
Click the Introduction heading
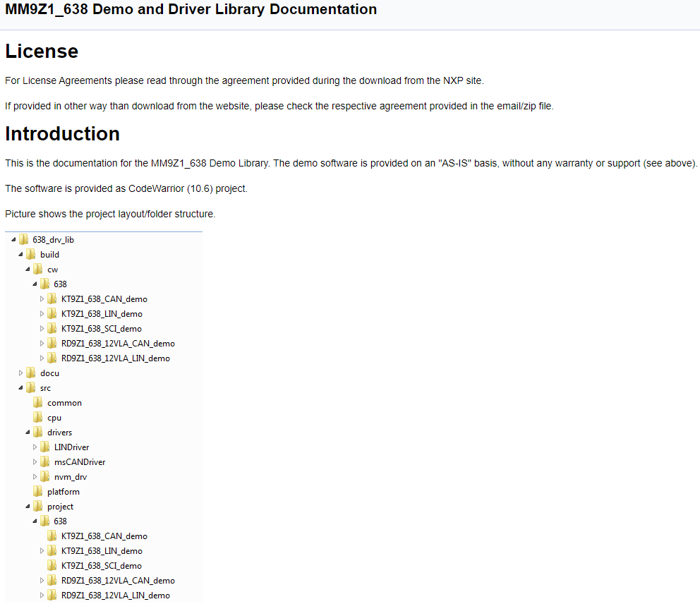coord(62,134)
